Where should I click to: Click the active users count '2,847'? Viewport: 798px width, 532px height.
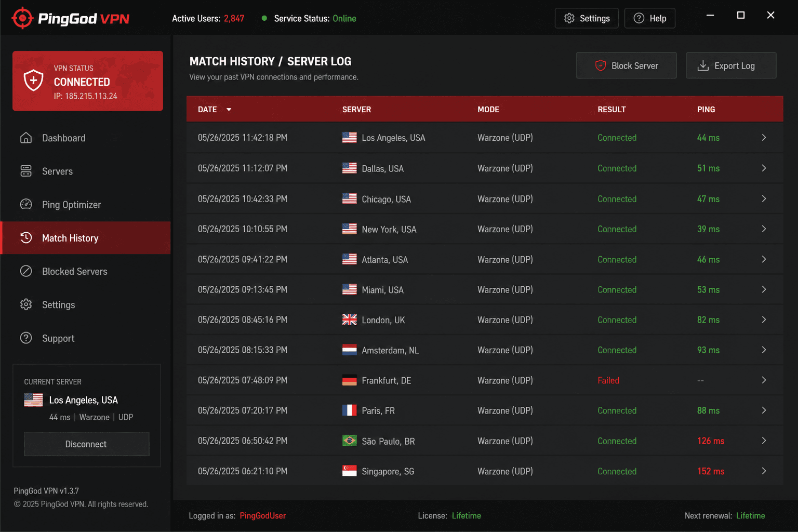(234, 18)
